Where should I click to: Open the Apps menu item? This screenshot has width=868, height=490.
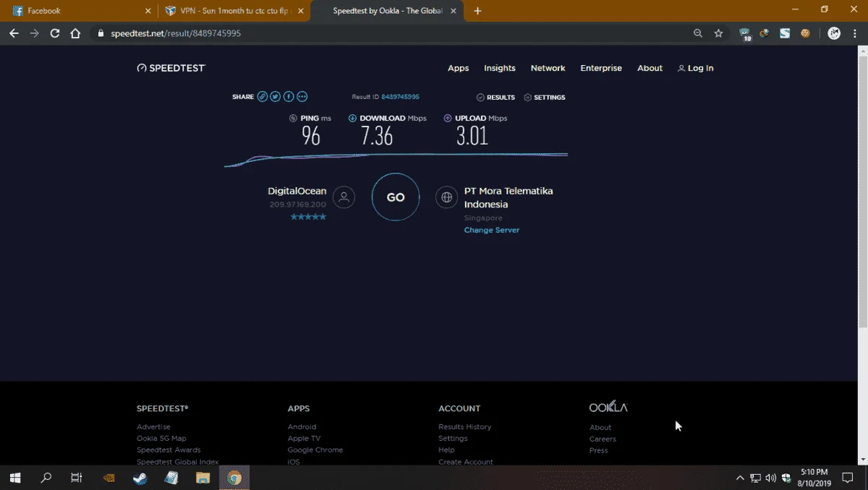[458, 68]
